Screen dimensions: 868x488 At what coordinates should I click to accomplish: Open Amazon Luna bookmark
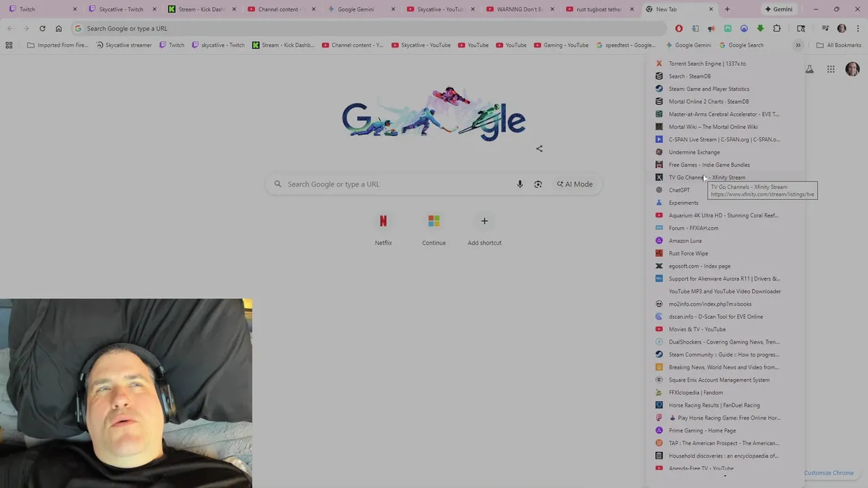(725, 241)
